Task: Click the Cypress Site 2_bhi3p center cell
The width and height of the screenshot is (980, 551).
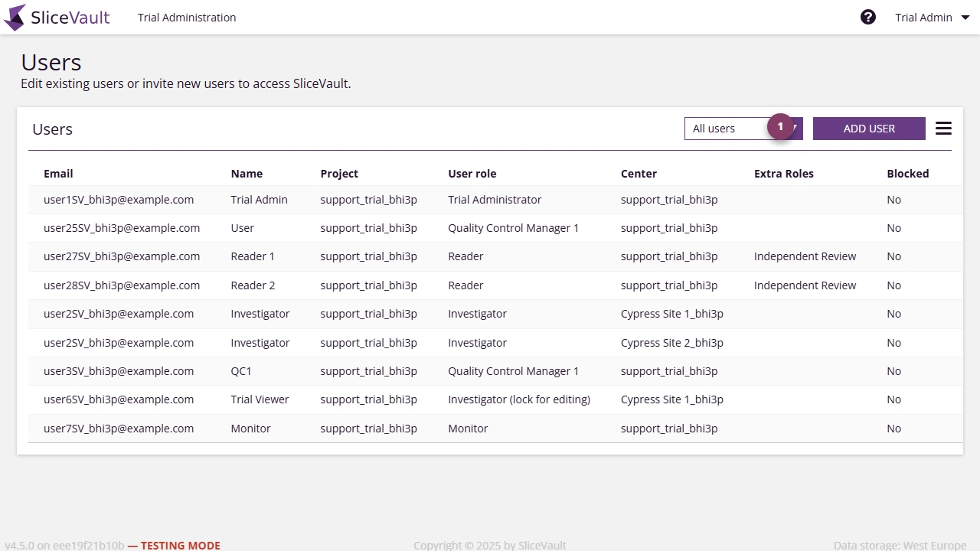Action: [672, 343]
